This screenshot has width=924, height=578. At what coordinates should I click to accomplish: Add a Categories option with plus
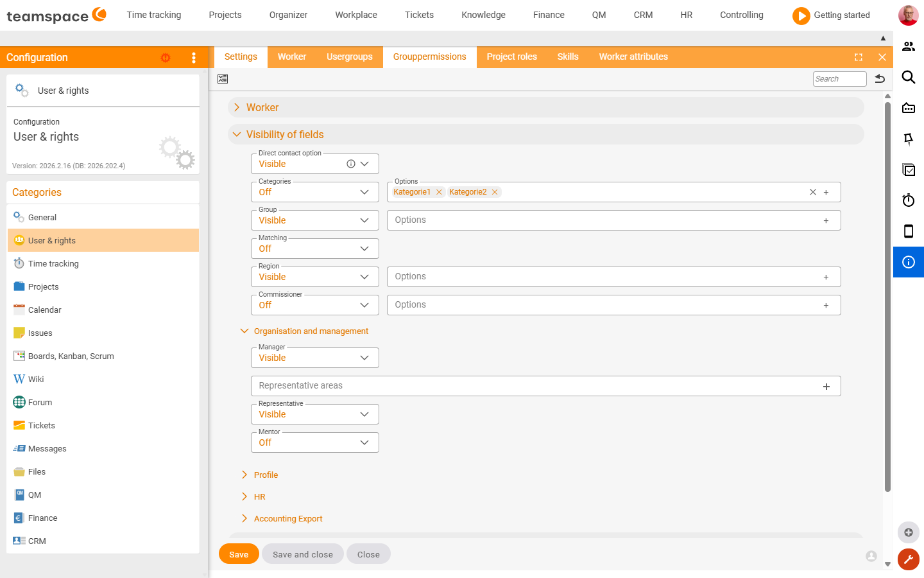[826, 192]
